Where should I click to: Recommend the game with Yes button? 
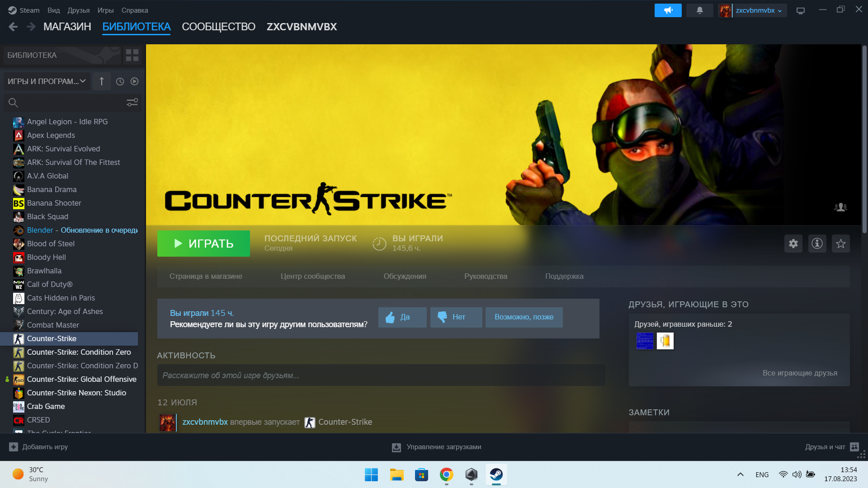(402, 317)
